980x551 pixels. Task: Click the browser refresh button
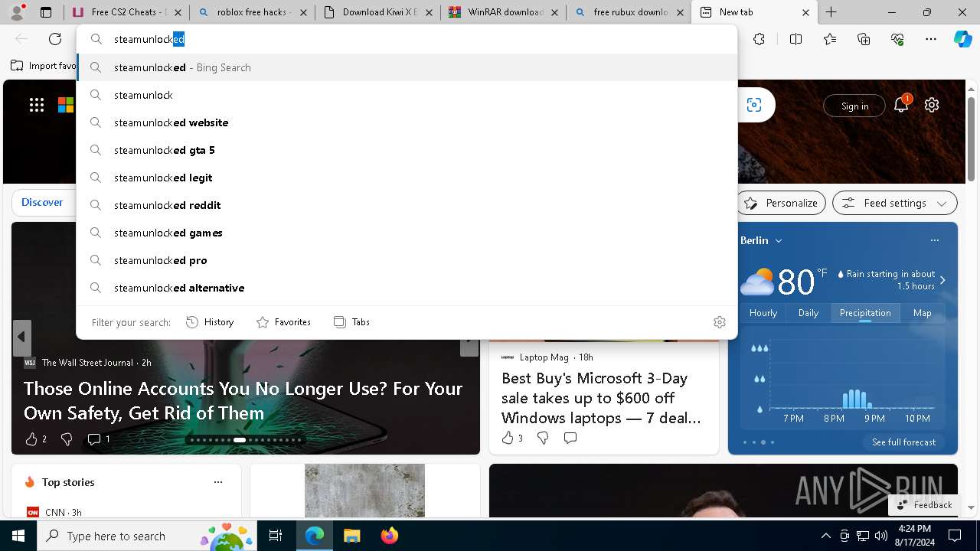click(x=55, y=39)
